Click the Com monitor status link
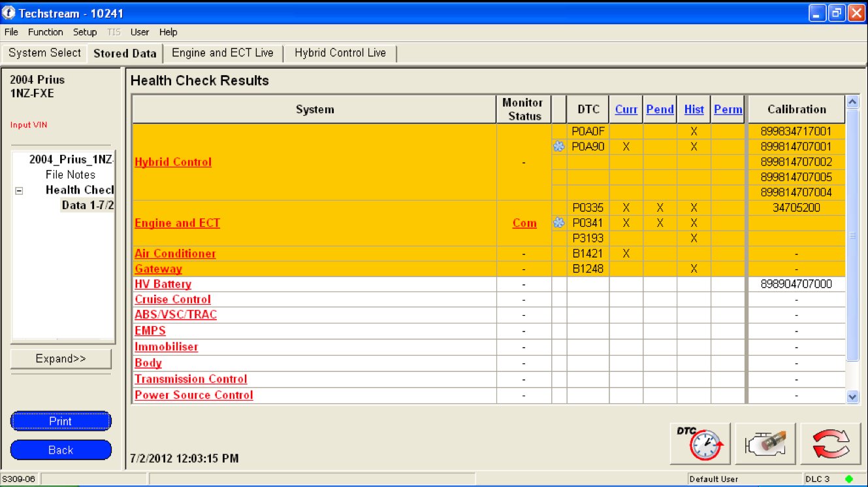Viewport: 868px width, 487px height. (x=524, y=223)
